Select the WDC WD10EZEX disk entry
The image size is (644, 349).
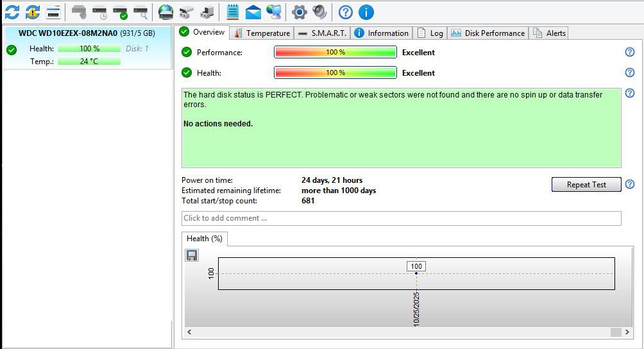[87, 33]
